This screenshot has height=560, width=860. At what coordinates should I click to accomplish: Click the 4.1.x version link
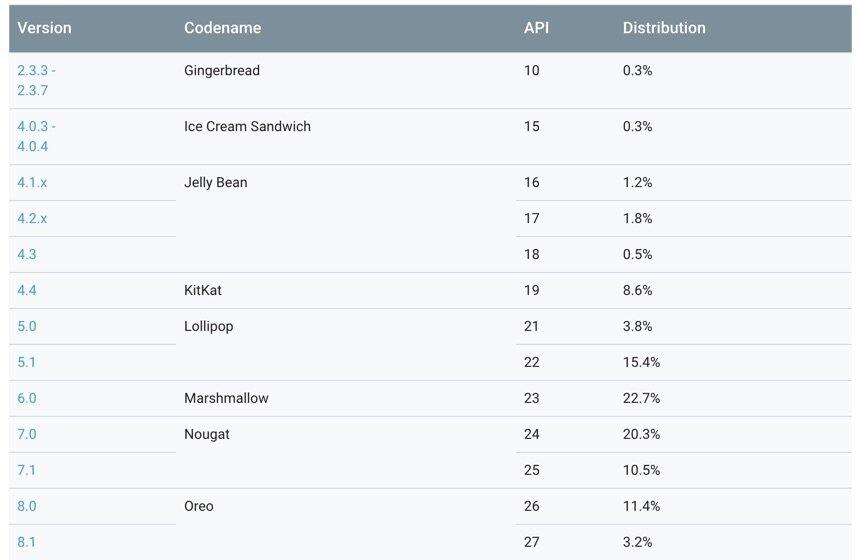pos(32,182)
